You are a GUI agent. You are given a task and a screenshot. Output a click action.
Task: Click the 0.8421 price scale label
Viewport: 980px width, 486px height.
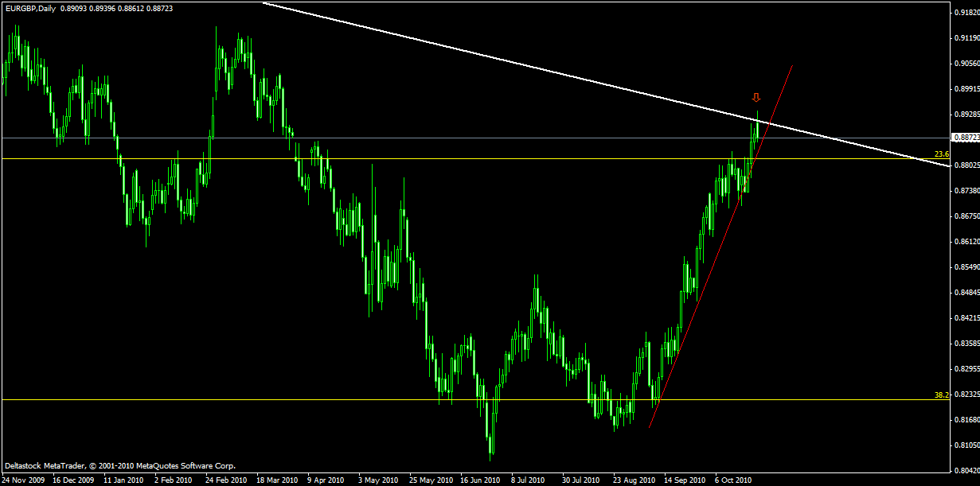(x=966, y=318)
